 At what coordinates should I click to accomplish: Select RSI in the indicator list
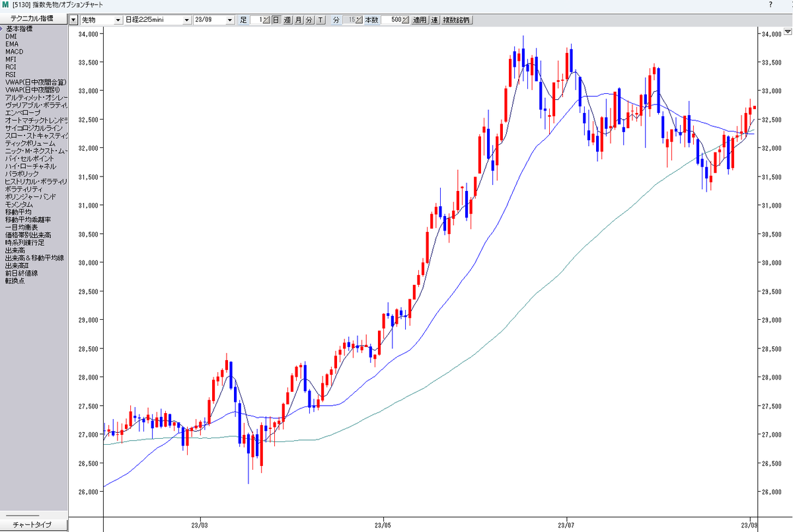pyautogui.click(x=11, y=75)
